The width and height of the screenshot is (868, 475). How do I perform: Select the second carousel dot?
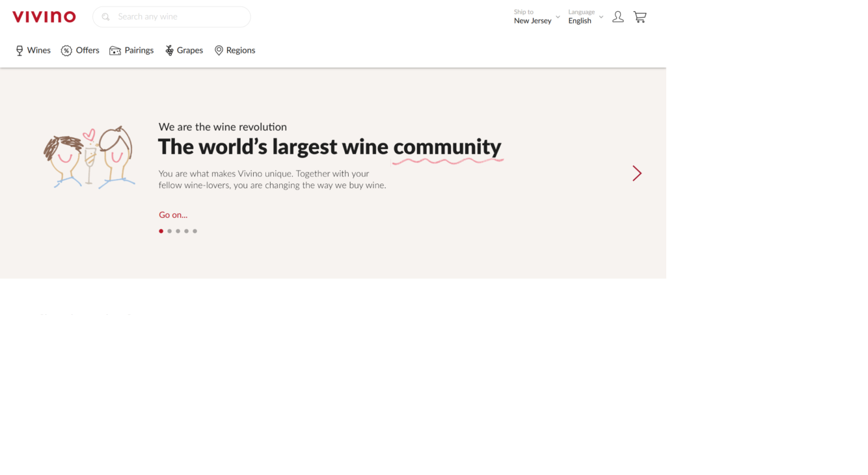tap(169, 231)
